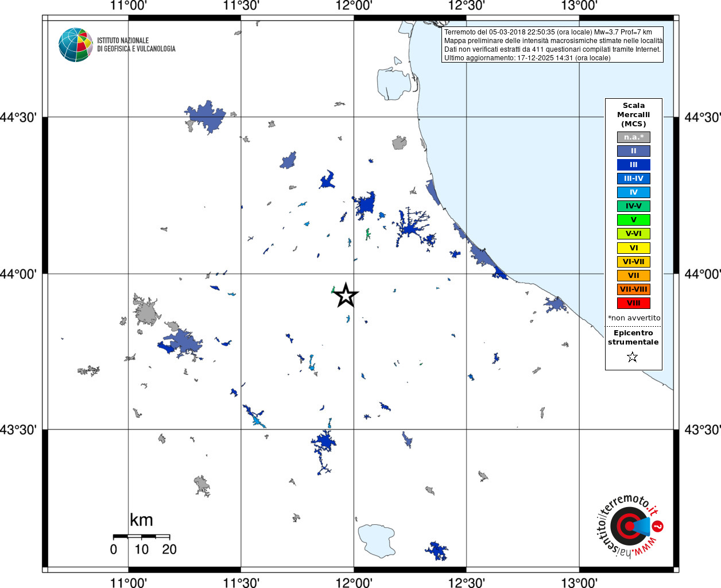Image resolution: width=721 pixels, height=588 pixels.
Task: Click the 13°00' bottom longitude label
Action: click(579, 582)
